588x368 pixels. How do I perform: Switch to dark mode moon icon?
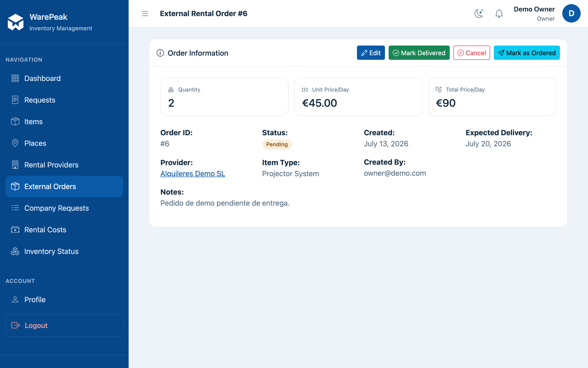pyautogui.click(x=479, y=13)
